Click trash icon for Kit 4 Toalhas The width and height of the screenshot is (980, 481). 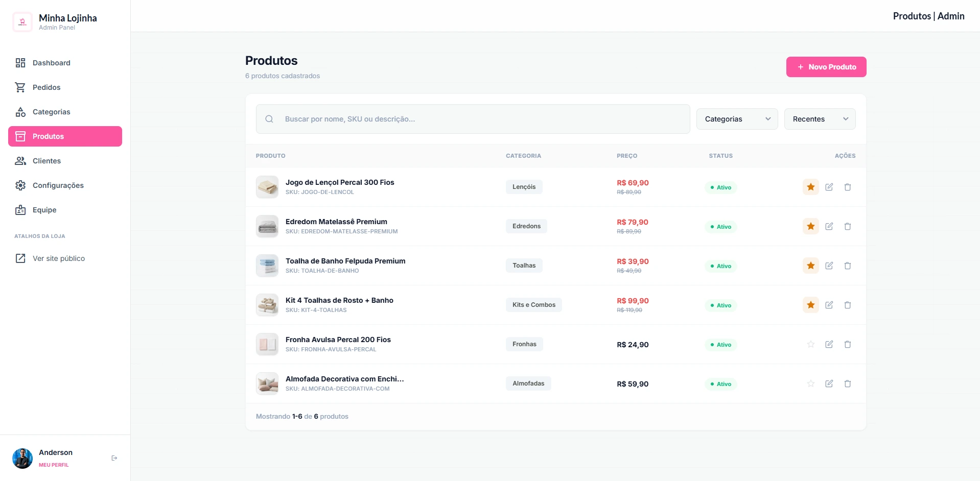click(x=847, y=305)
